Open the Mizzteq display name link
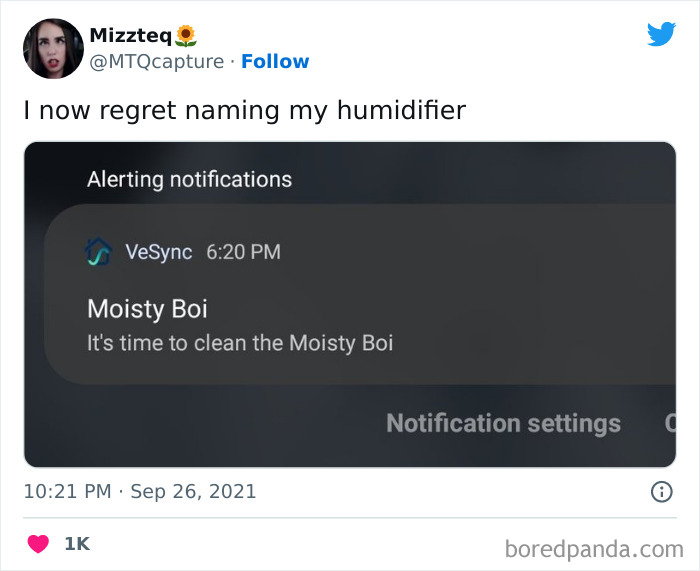Viewport: 700px width, 571px height. pos(131,36)
